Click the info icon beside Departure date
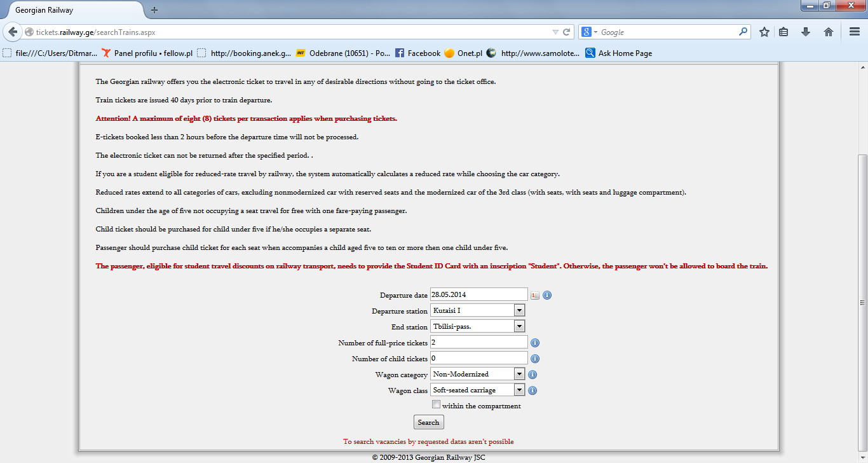868x463 pixels. point(547,295)
